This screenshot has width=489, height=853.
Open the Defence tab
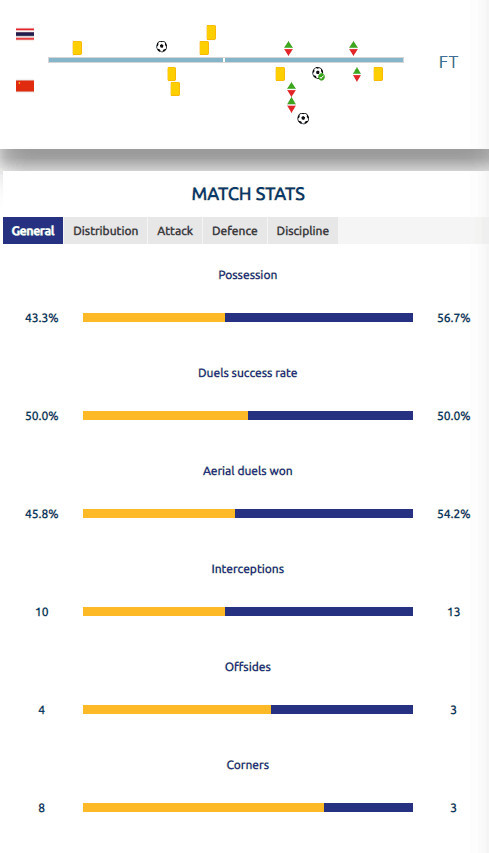(x=235, y=231)
